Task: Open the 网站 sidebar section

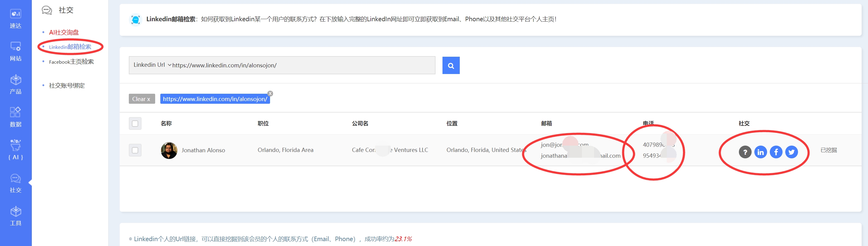Action: click(15, 51)
